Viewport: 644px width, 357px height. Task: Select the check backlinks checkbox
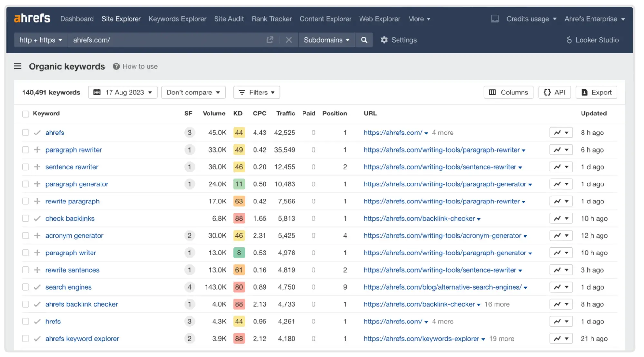[x=25, y=218]
